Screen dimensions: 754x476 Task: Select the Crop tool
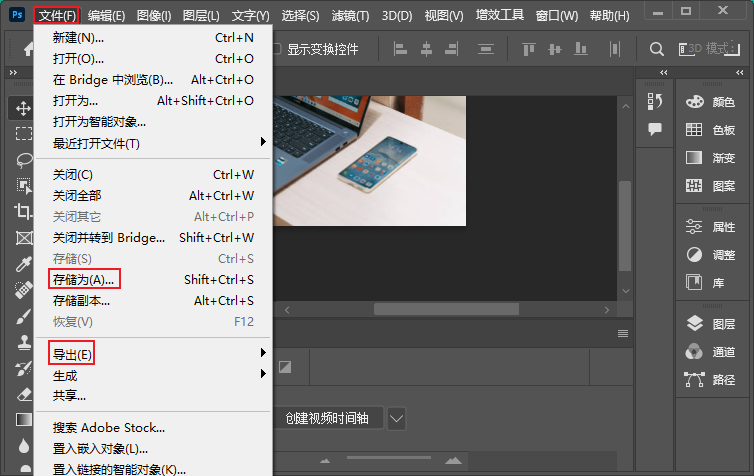22,211
